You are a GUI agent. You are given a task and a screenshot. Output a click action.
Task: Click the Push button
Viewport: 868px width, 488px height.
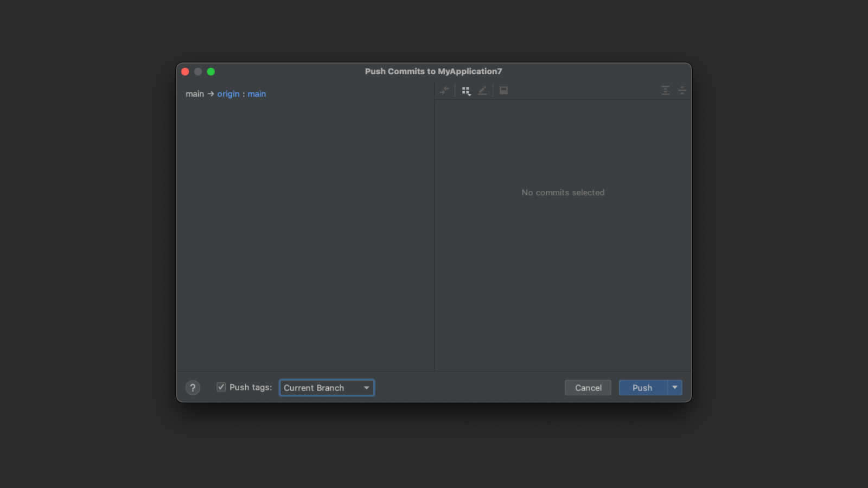[x=643, y=388]
